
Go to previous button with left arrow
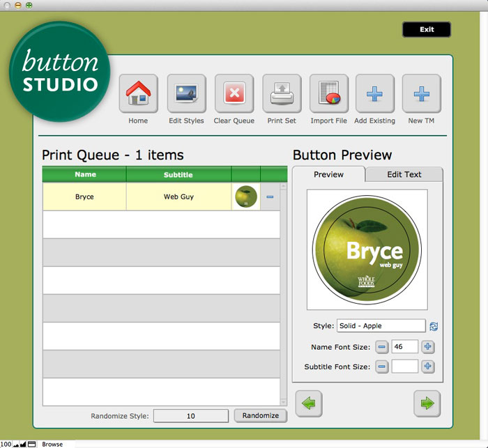[309, 403]
